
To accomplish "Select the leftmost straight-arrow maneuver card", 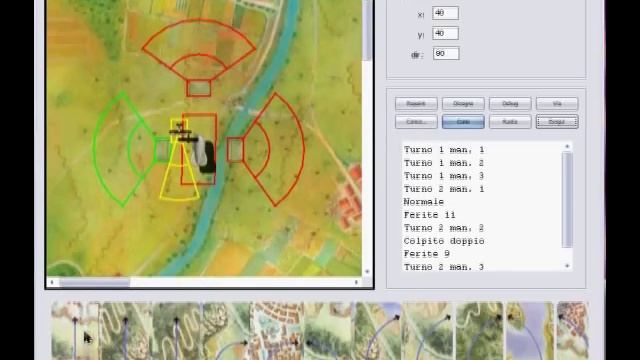I will point(75,331).
